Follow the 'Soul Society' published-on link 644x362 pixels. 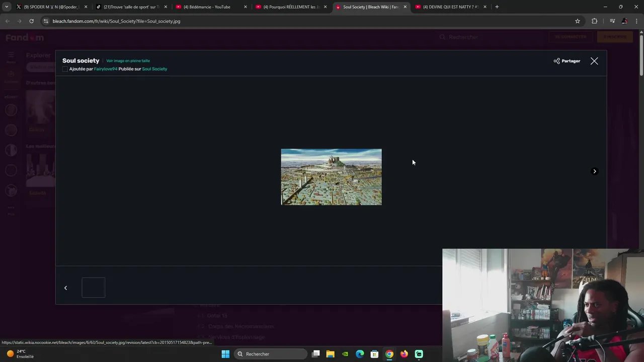[x=154, y=69]
